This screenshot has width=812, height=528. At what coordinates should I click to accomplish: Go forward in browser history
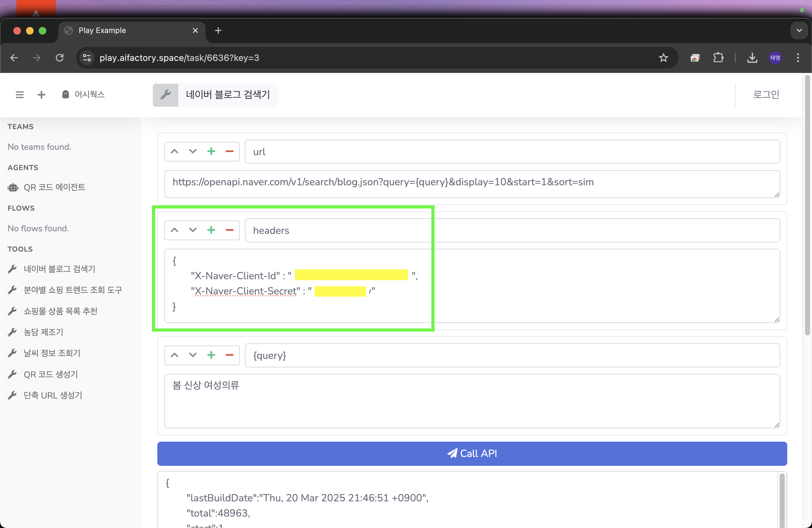coord(36,58)
